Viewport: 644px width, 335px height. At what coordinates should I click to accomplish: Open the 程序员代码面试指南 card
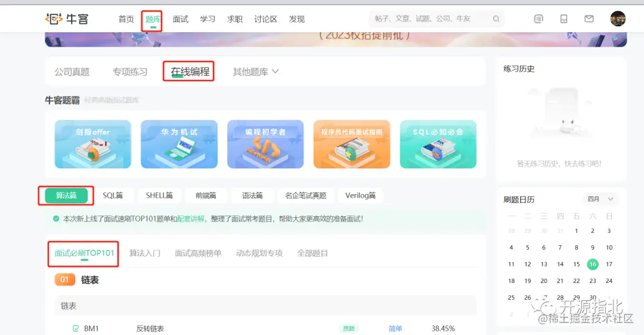pos(352,144)
